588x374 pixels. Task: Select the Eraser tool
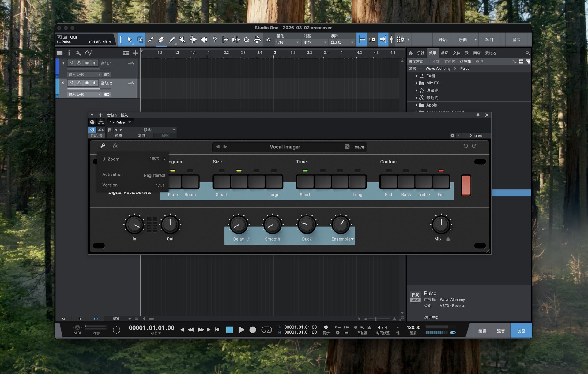point(161,39)
